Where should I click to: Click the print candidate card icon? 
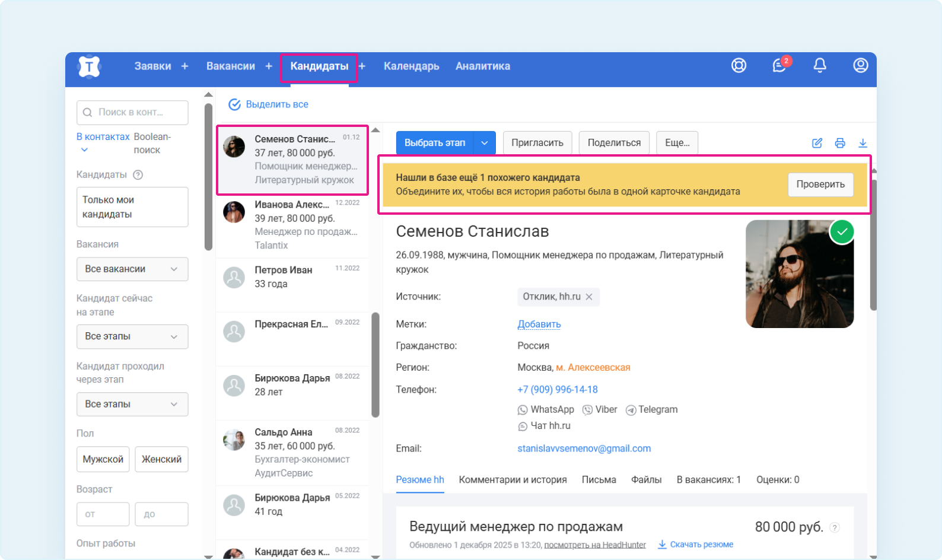(x=840, y=143)
